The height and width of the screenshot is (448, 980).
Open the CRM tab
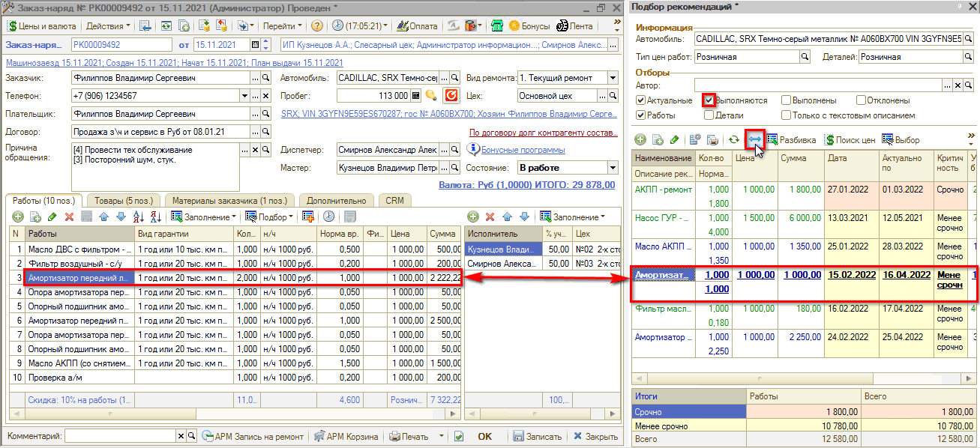tap(394, 201)
